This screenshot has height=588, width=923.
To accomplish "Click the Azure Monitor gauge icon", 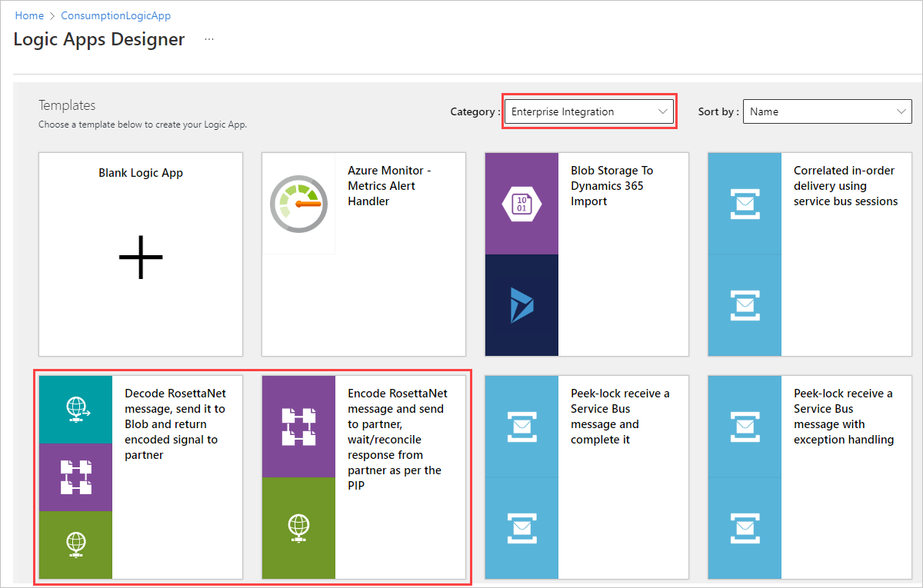I will coord(298,204).
